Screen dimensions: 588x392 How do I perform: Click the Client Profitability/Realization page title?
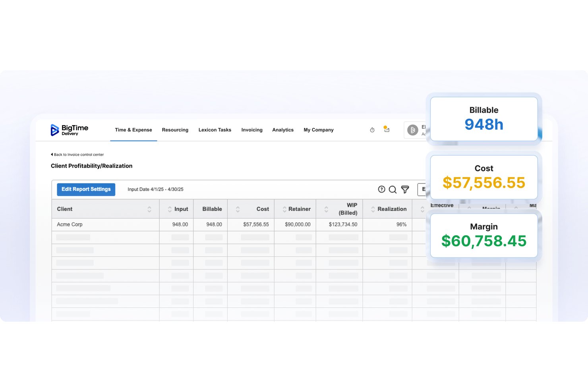(x=92, y=166)
